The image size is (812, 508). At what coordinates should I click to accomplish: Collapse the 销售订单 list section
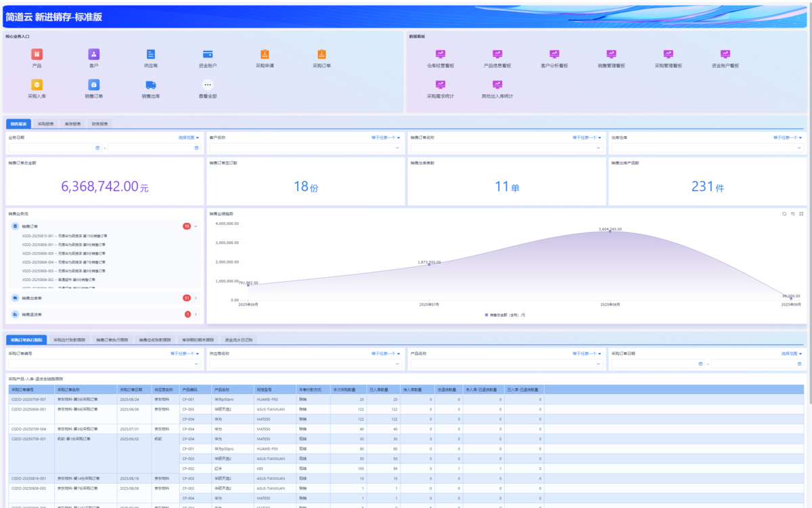pos(196,226)
